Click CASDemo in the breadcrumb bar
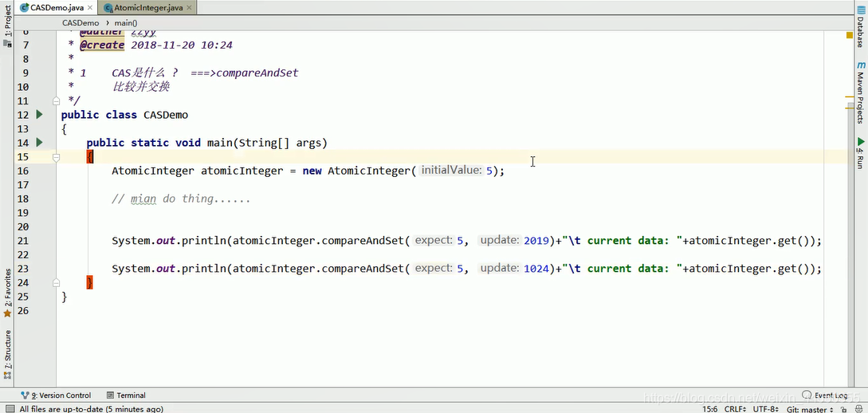868x413 pixels. 81,23
